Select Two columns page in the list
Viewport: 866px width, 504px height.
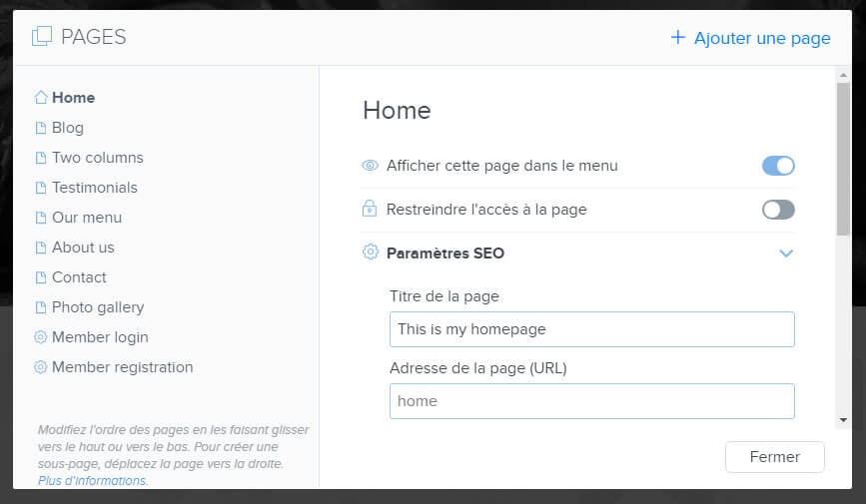point(97,158)
